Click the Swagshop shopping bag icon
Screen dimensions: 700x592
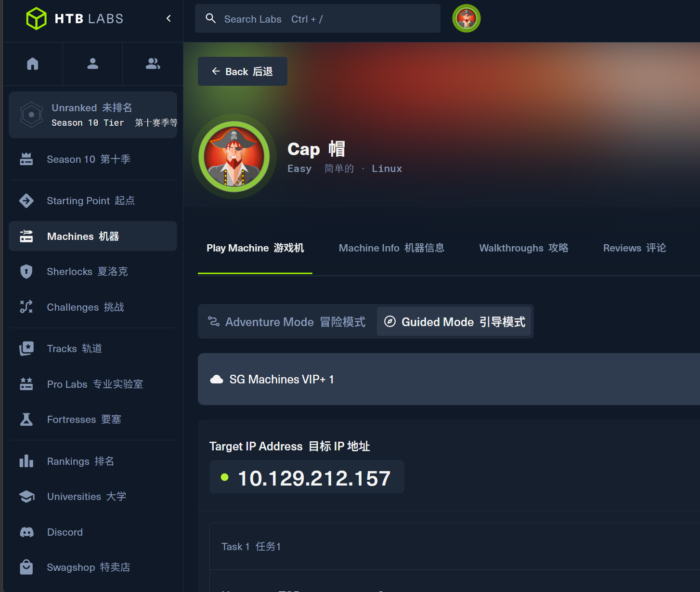point(26,567)
